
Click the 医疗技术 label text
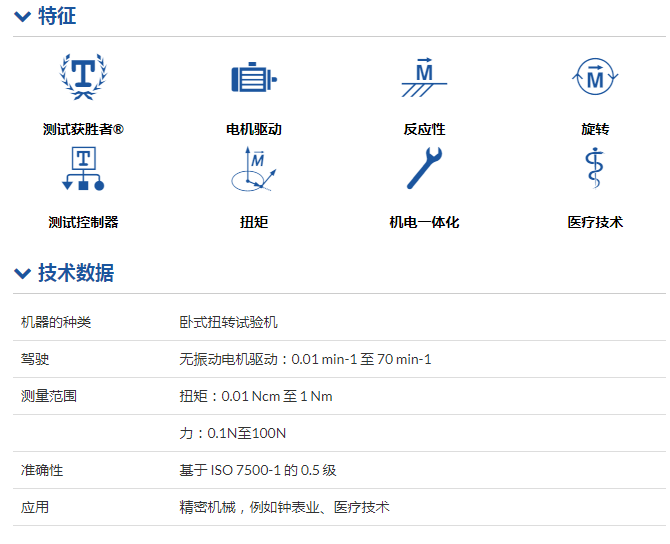click(x=595, y=222)
